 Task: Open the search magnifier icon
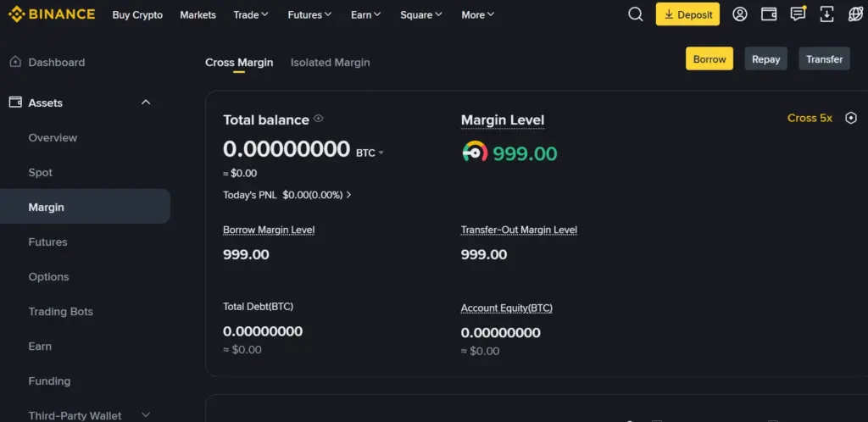[636, 14]
